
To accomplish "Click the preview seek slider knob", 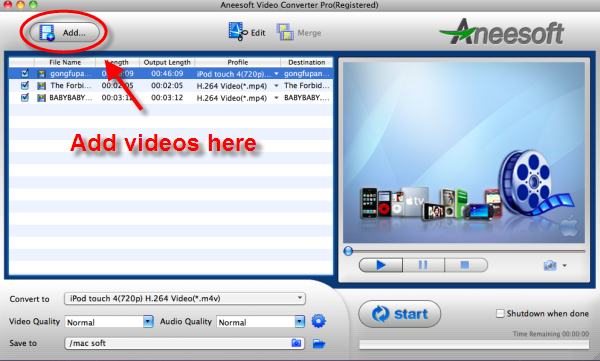I will (348, 251).
